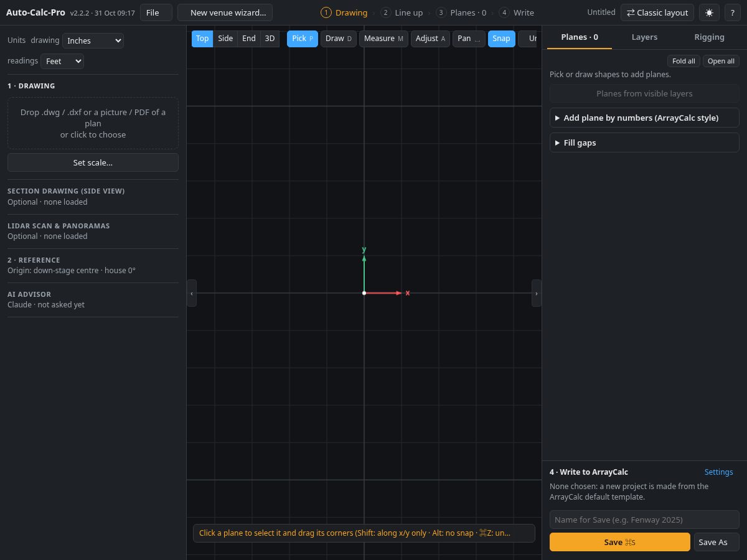
Task: Collapse left sidebar arrow handle
Action: 192,293
